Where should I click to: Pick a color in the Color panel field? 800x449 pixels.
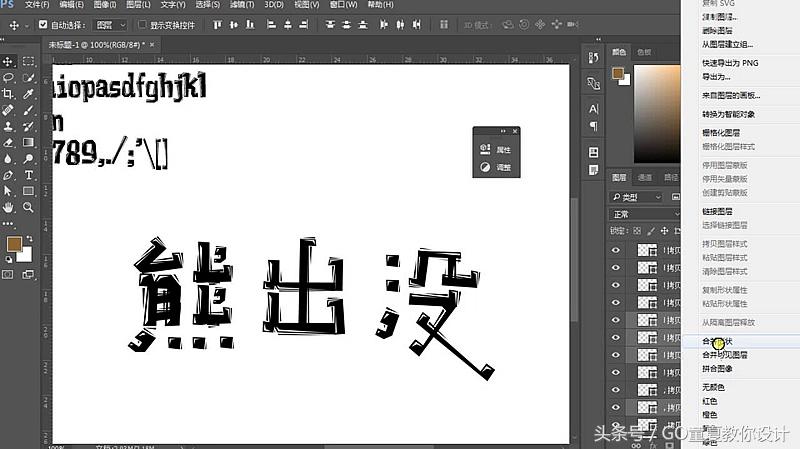click(x=657, y=113)
